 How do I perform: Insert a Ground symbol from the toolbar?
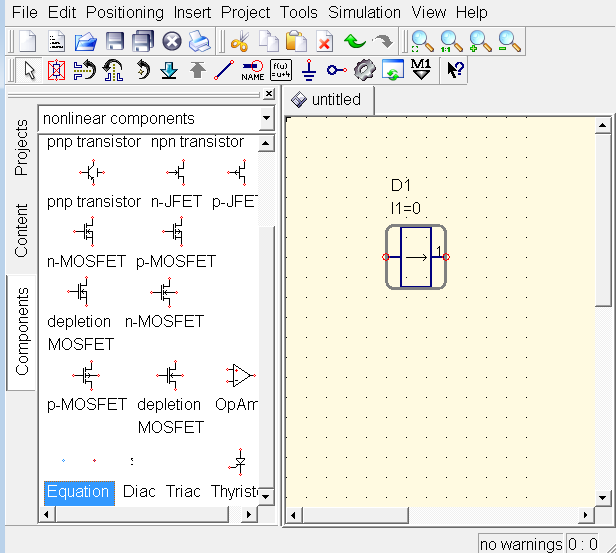[309, 70]
